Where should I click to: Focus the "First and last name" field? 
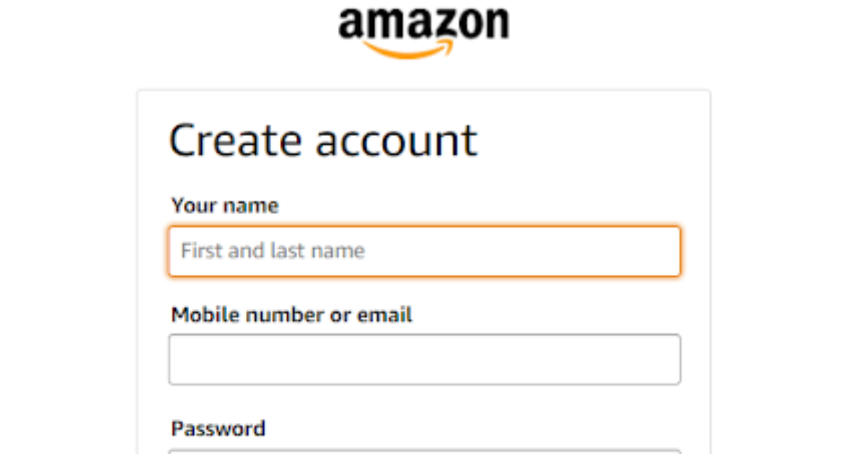tap(424, 251)
